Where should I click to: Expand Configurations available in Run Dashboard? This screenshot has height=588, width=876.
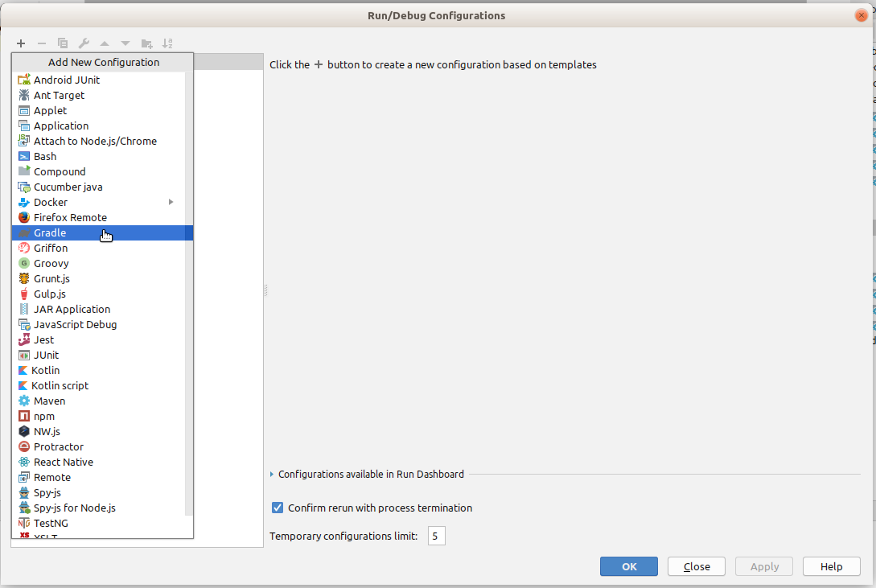(272, 474)
